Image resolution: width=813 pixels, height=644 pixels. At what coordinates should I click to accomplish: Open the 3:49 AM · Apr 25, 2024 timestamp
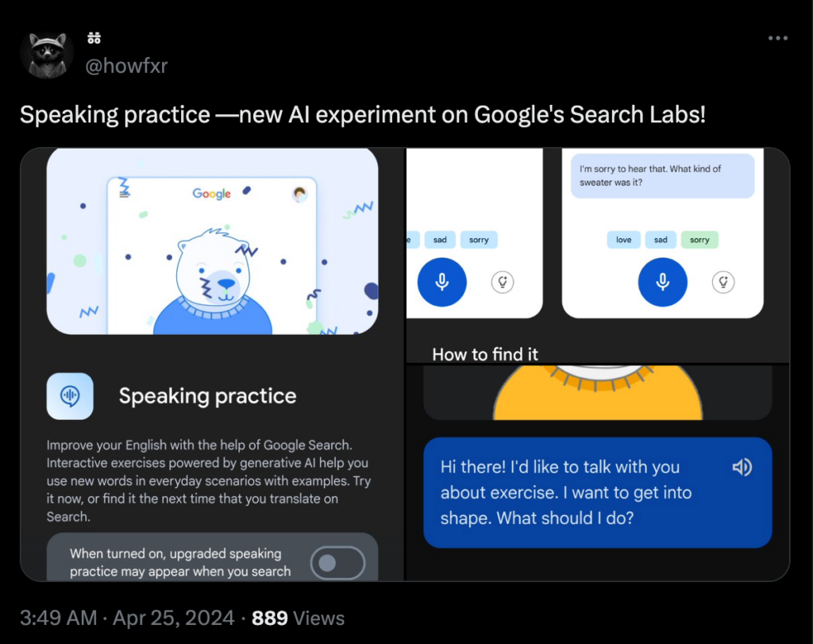click(x=127, y=618)
